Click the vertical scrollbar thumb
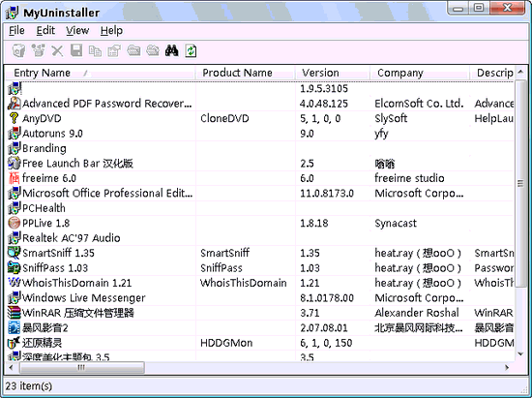Viewport: 532px width, 398px height. click(520, 183)
